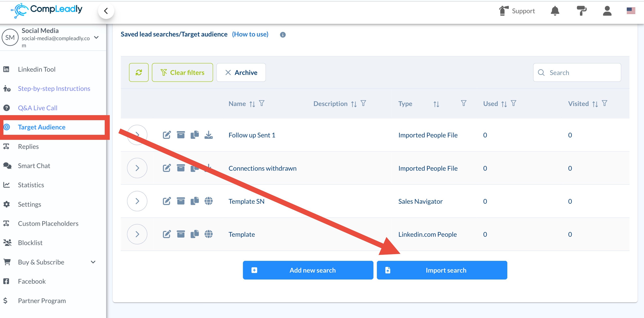Click the paint roller theme icon
The image size is (644, 318).
coord(581,11)
